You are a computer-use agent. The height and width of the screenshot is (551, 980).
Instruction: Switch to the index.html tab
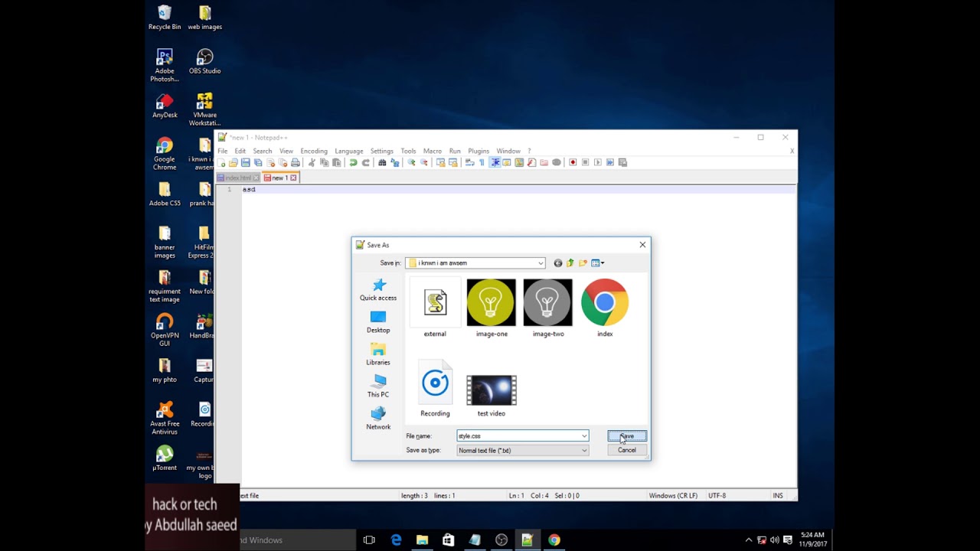[x=238, y=178]
